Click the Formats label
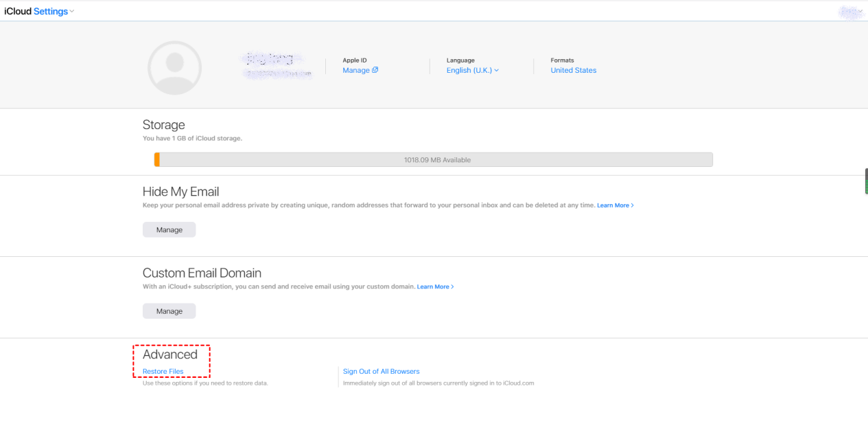Screen dimensions: 868x441 point(562,60)
